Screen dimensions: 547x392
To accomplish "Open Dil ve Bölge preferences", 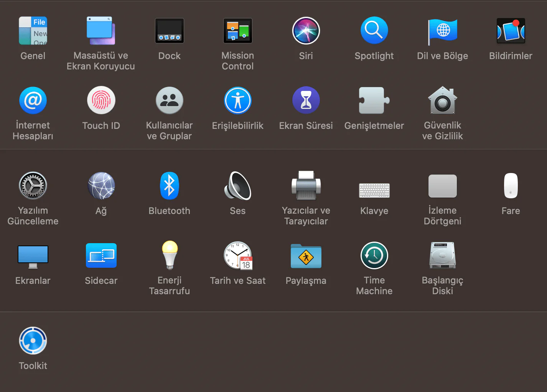I will [x=442, y=31].
